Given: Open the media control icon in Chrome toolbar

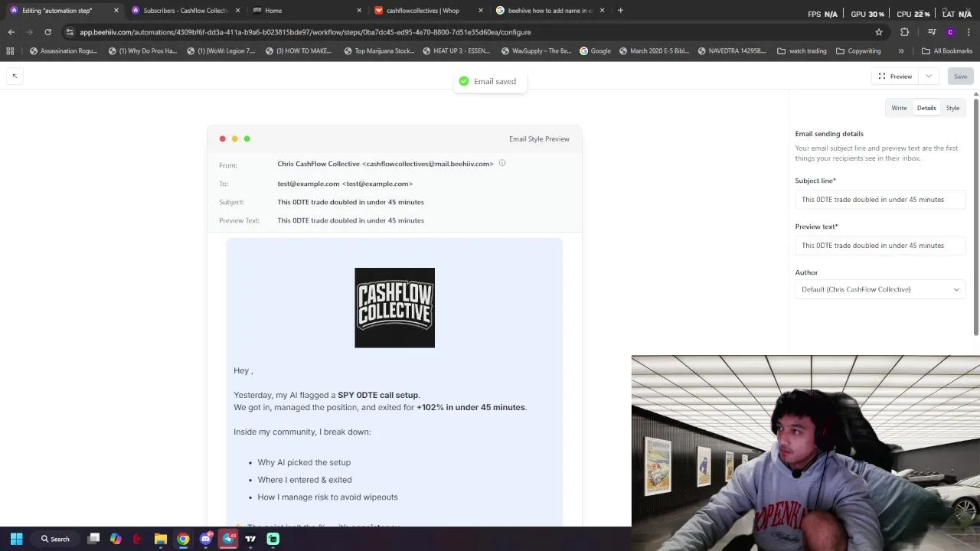Looking at the screenshot, I should 932,32.
